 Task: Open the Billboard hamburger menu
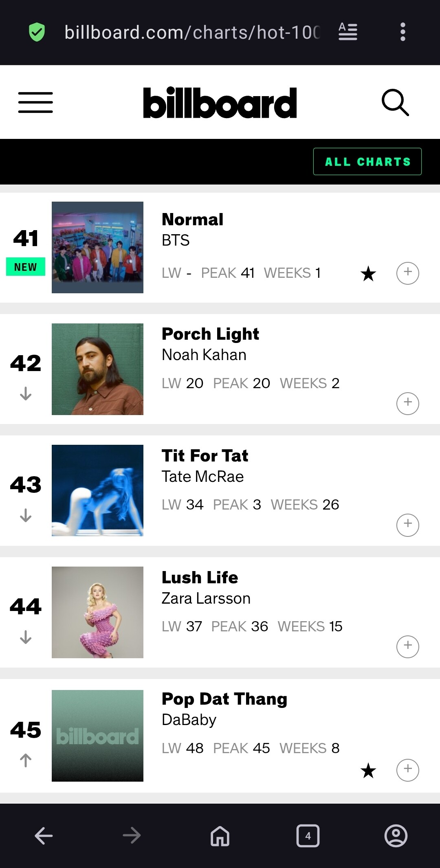(x=35, y=102)
